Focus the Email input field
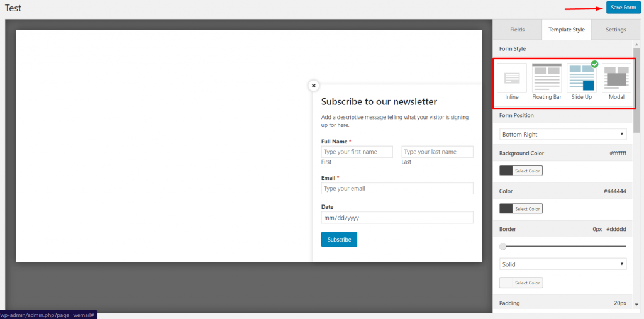The image size is (644, 319). [397, 189]
